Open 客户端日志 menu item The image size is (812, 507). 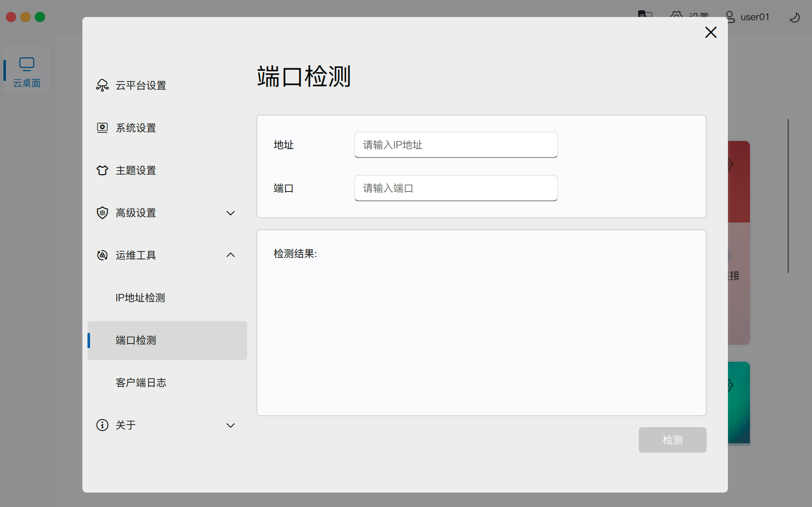(x=141, y=383)
